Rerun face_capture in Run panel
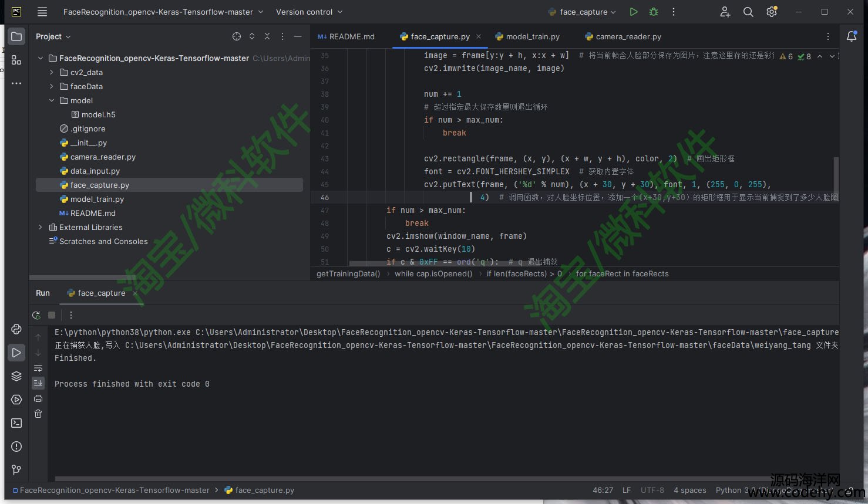 [36, 315]
